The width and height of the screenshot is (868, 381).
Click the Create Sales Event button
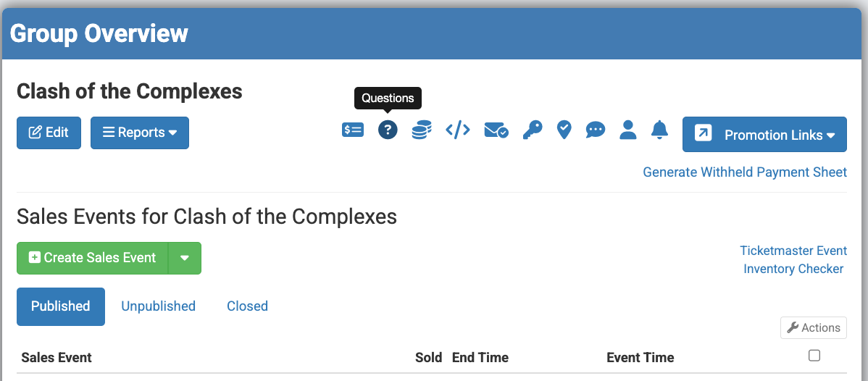pos(93,259)
